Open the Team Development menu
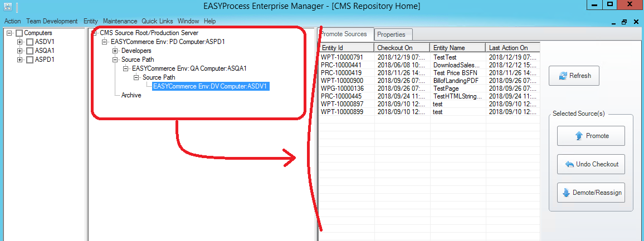Image resolution: width=644 pixels, height=241 pixels. point(52,21)
